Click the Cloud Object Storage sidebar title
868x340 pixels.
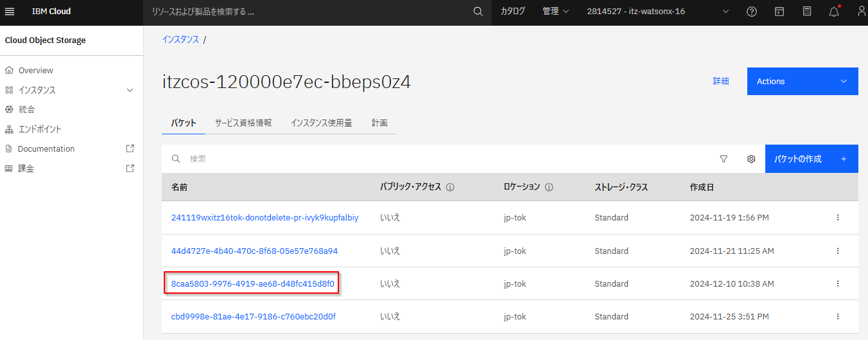click(45, 40)
